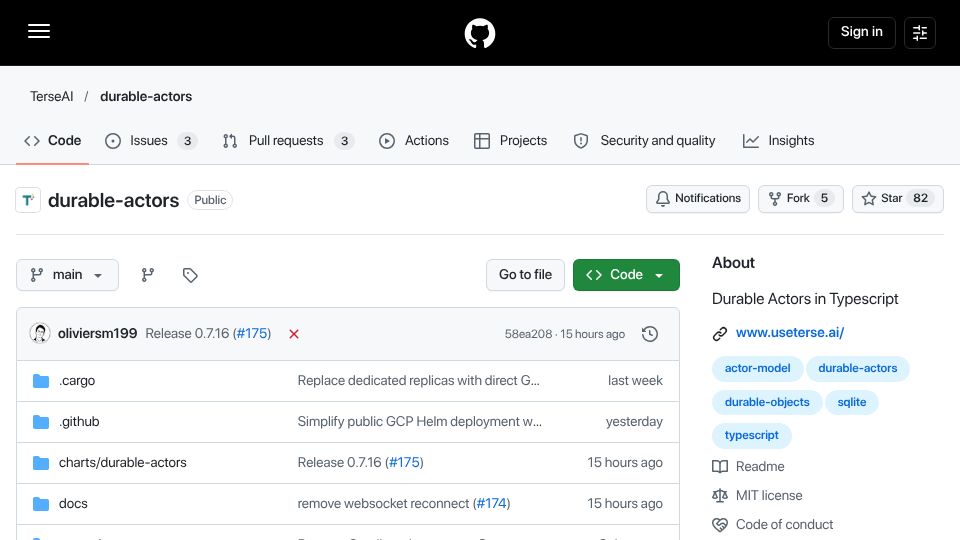
Task: Select the durable-objects topic tag
Action: pyautogui.click(x=767, y=402)
